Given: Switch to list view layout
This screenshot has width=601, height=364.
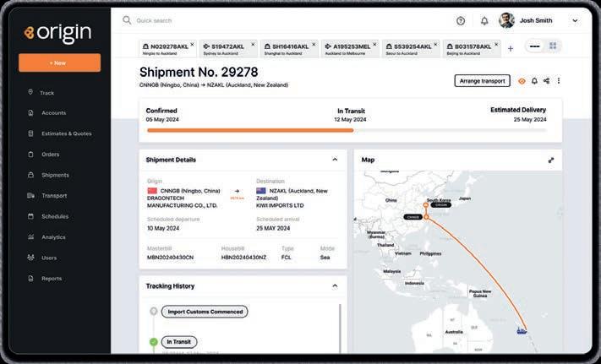Looking at the screenshot, I should coord(534,46).
